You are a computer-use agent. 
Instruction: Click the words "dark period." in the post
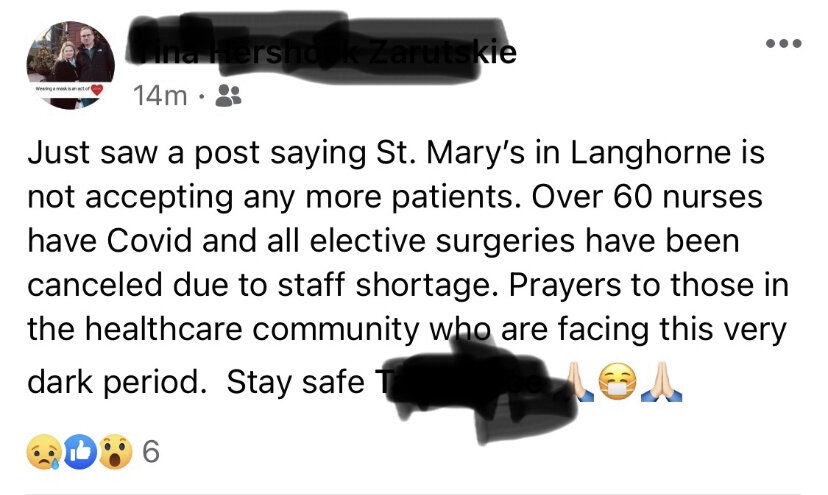pyautogui.click(x=117, y=381)
